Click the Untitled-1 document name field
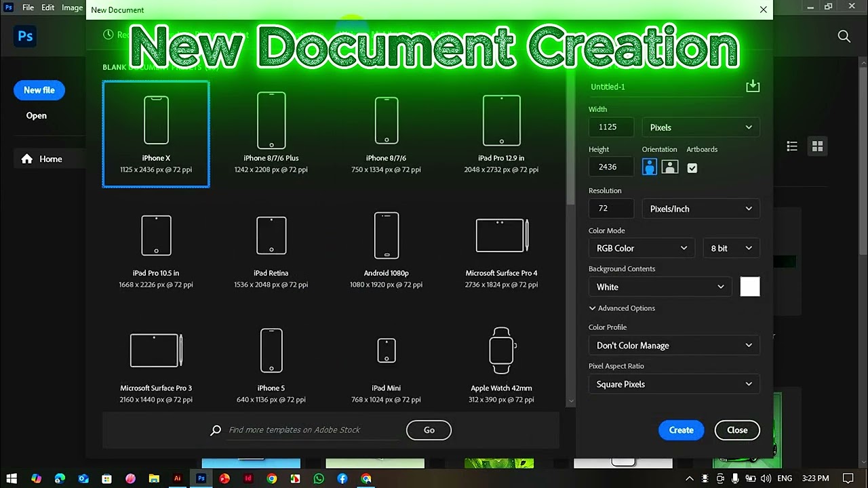This screenshot has width=868, height=488. coord(665,87)
